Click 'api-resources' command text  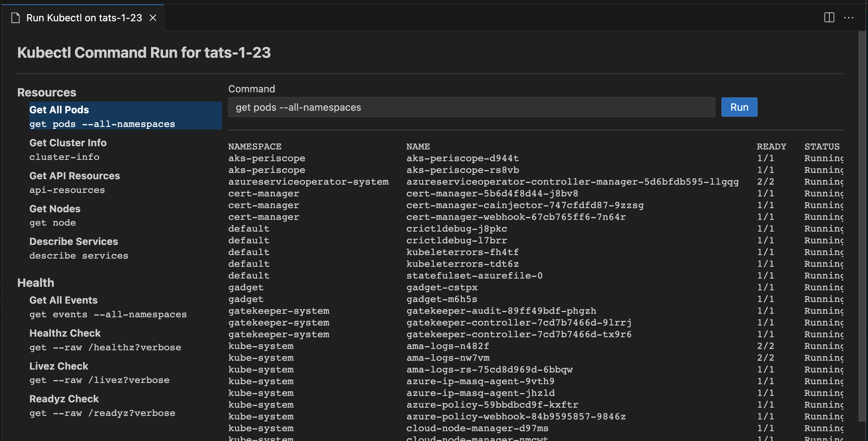click(67, 190)
